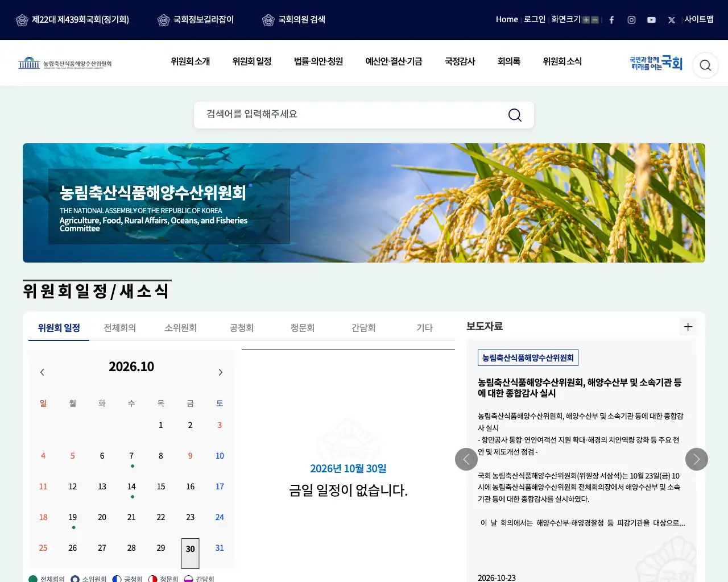
Task: Switch to the 전체회의 tab
Action: point(120,328)
